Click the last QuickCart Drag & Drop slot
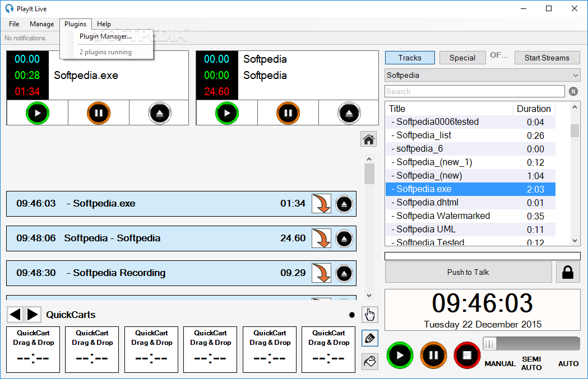 [x=328, y=349]
